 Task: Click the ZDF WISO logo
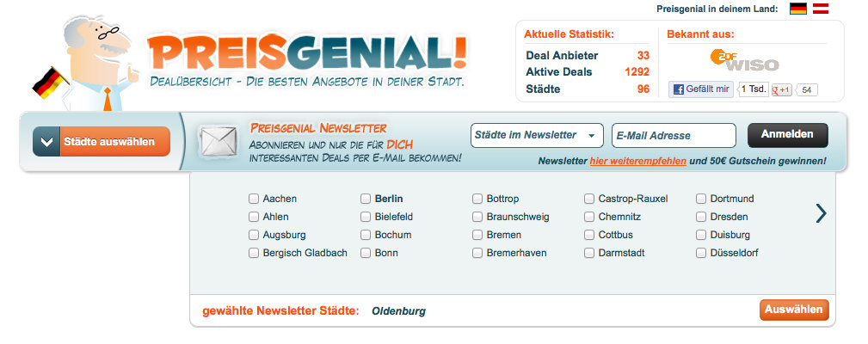click(x=744, y=61)
